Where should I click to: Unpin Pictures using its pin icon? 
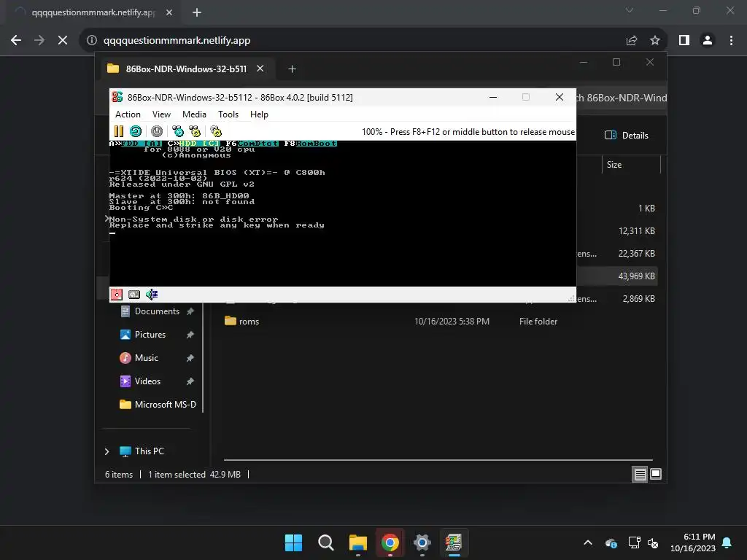pos(190,335)
